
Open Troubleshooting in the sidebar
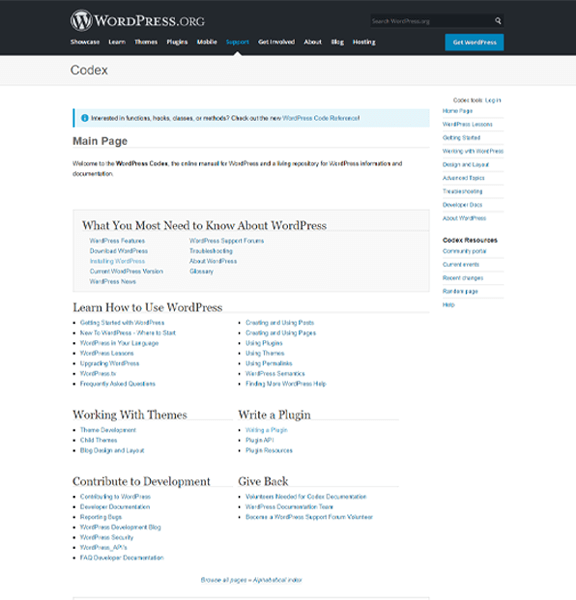coord(462,191)
